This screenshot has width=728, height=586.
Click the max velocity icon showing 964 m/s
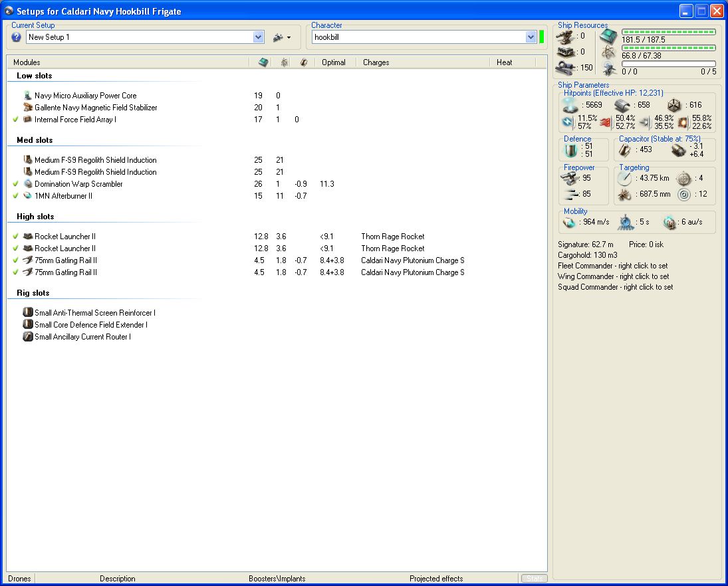(568, 223)
